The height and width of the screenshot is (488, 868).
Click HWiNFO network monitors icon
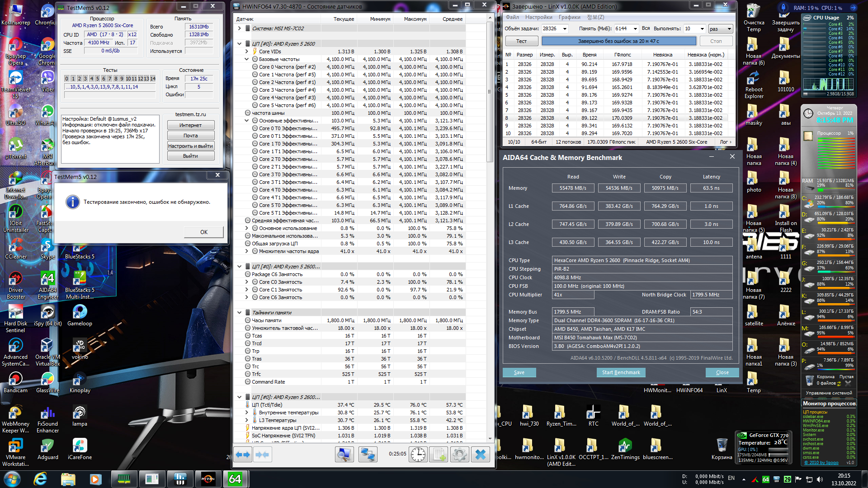pyautogui.click(x=368, y=455)
